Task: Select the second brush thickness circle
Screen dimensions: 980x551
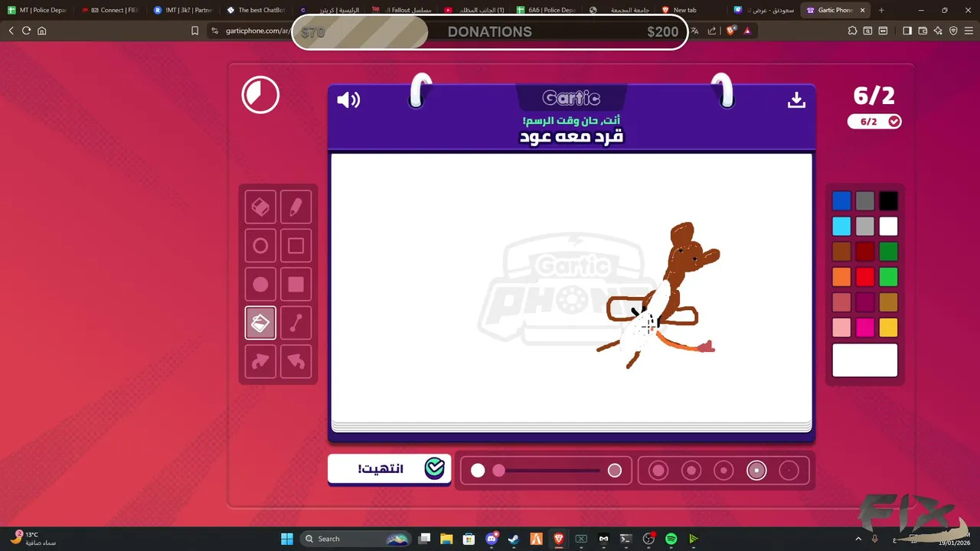Action: click(691, 471)
